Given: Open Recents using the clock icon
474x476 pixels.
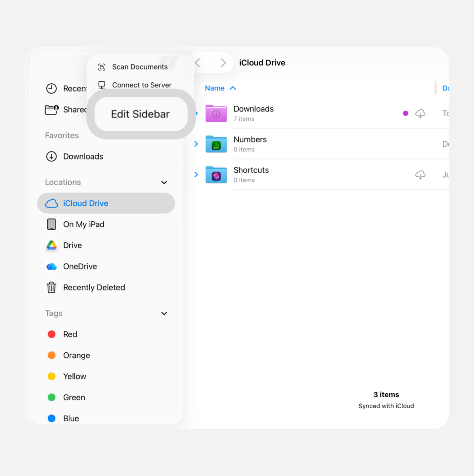Looking at the screenshot, I should 51,88.
